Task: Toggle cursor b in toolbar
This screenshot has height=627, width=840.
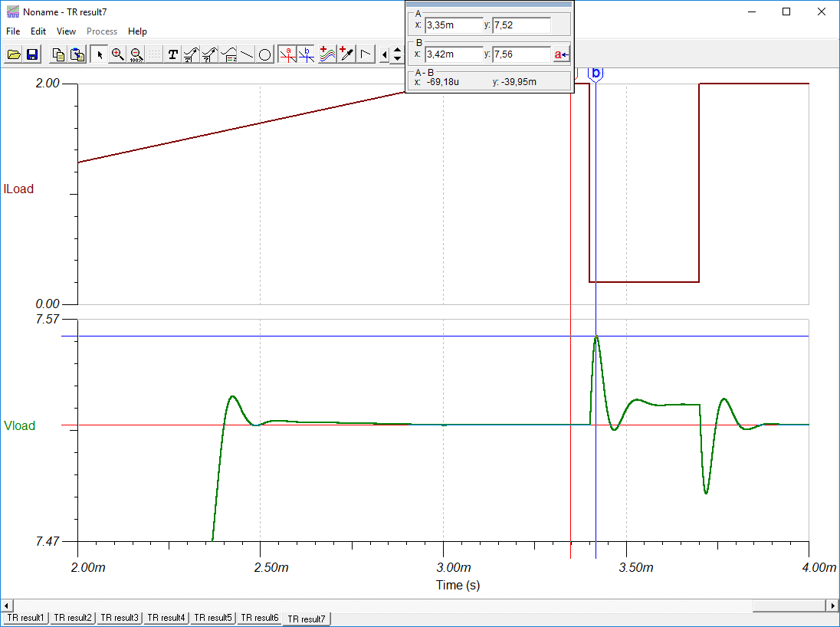Action: coord(307,54)
